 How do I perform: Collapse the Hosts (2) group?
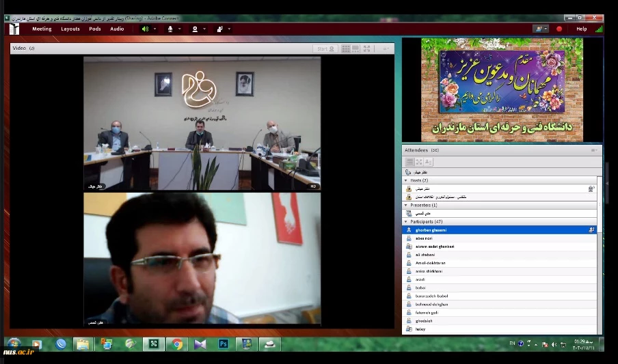click(405, 180)
